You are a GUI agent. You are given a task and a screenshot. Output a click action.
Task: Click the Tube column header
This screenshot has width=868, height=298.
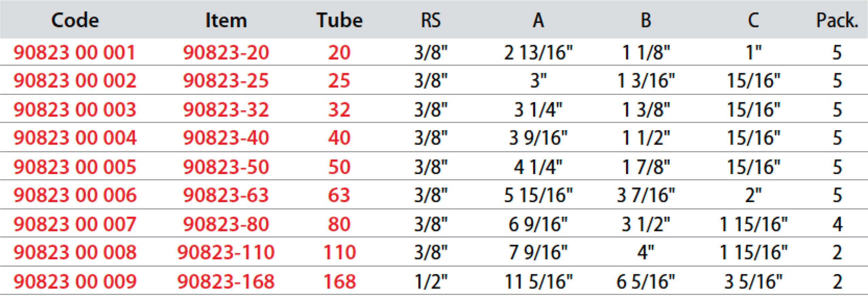[x=339, y=20]
